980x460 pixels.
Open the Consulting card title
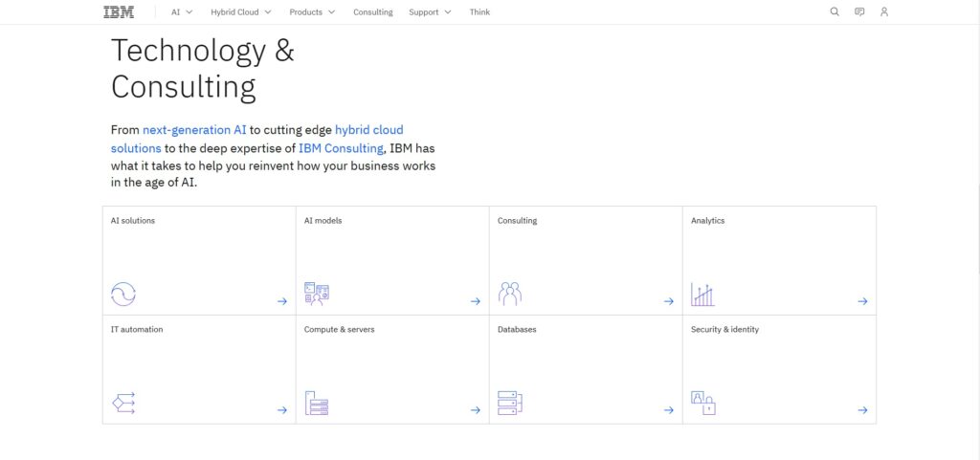point(517,221)
